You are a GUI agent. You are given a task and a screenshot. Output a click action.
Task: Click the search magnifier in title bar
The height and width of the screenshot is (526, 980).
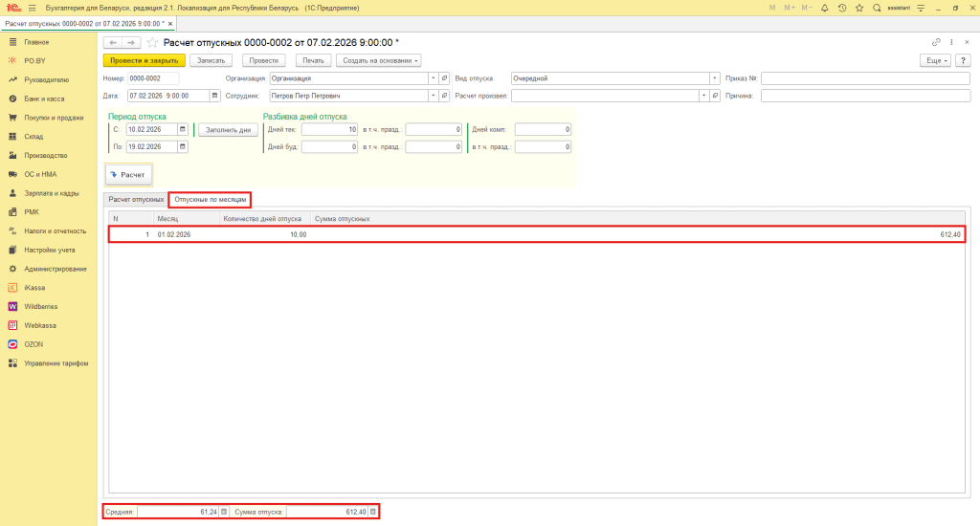(x=875, y=8)
